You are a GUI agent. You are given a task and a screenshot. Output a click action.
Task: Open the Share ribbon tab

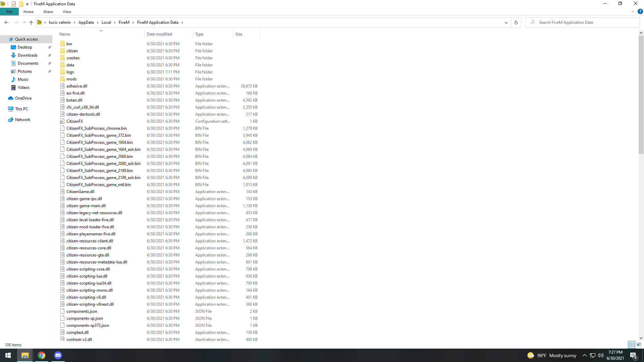pos(48,12)
